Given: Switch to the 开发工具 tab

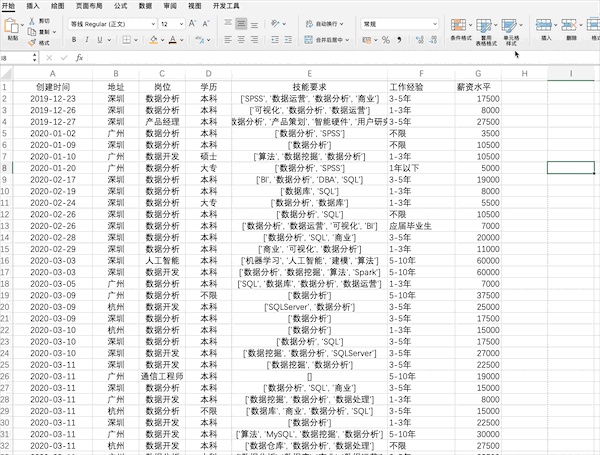Looking at the screenshot, I should [x=226, y=6].
